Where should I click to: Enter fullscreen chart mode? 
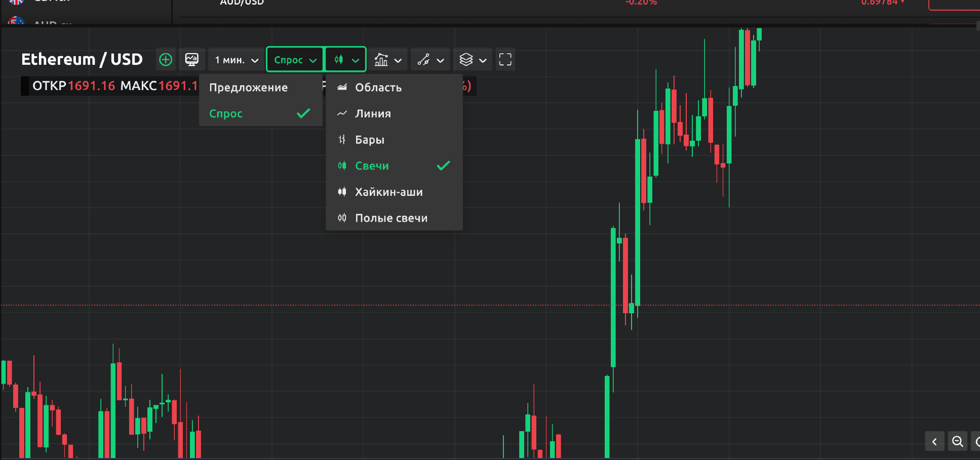pyautogui.click(x=505, y=60)
